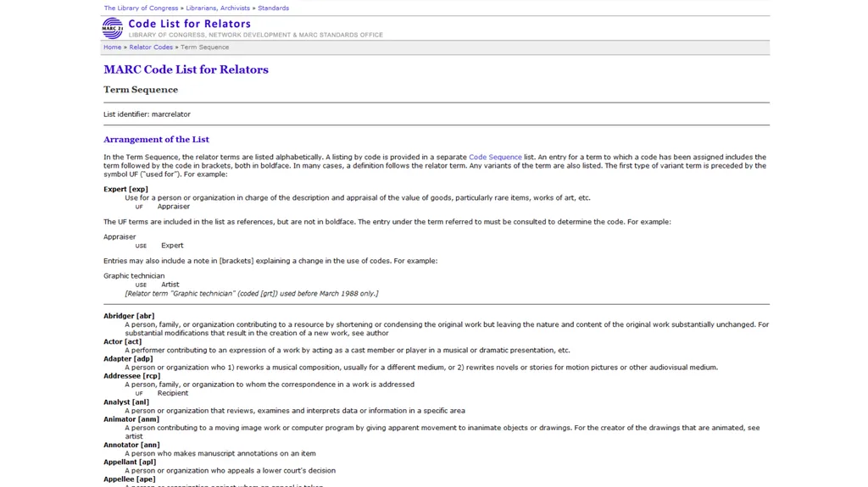Viewport: 868px width, 487px height.
Task: Go to Home in the breadcrumb navigation
Action: [x=113, y=47]
